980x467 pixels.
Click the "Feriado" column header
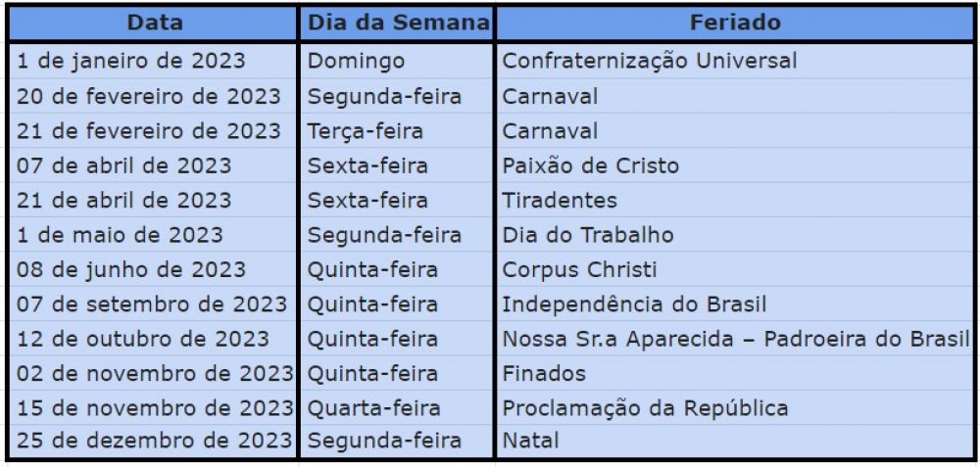point(733,22)
